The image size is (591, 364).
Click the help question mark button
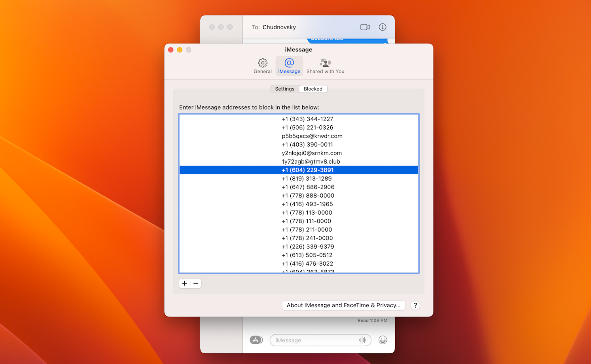[x=415, y=305]
